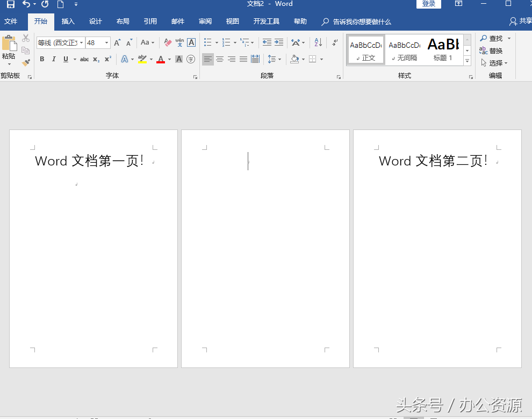Open the font size dropdown showing 48
Image resolution: width=532 pixels, height=419 pixels.
[x=106, y=43]
